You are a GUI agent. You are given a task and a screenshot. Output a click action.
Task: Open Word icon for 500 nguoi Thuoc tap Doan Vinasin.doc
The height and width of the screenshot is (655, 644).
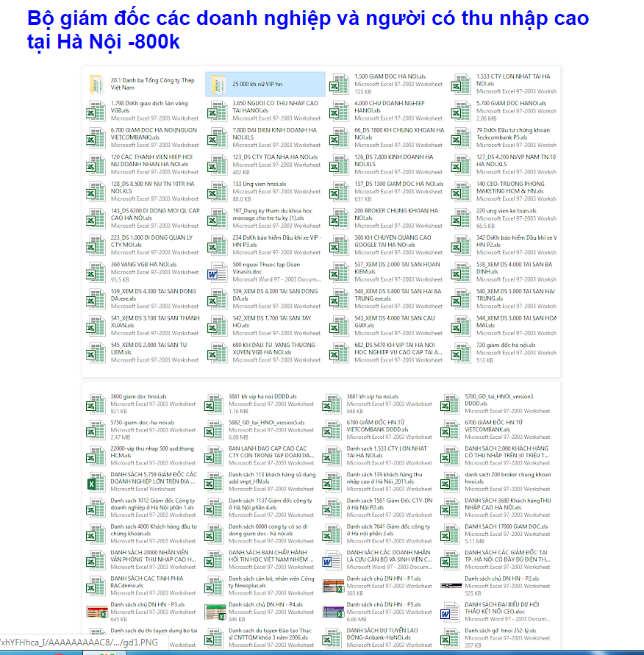(217, 272)
